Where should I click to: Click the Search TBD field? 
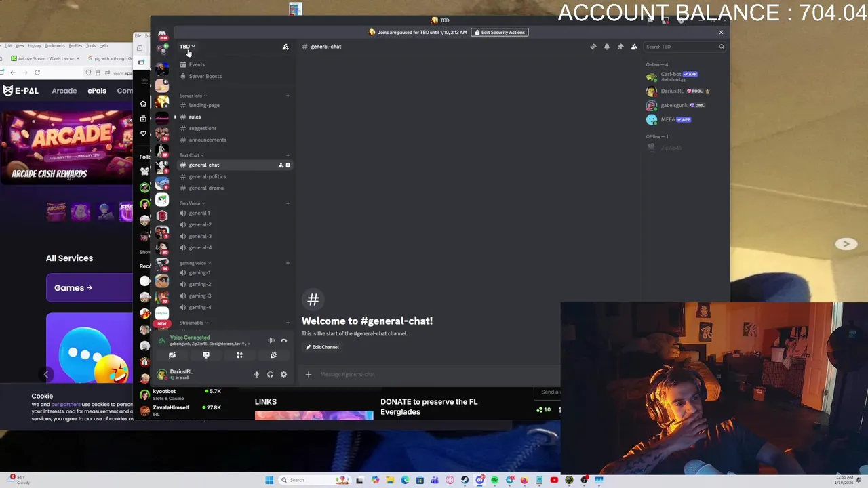(684, 47)
